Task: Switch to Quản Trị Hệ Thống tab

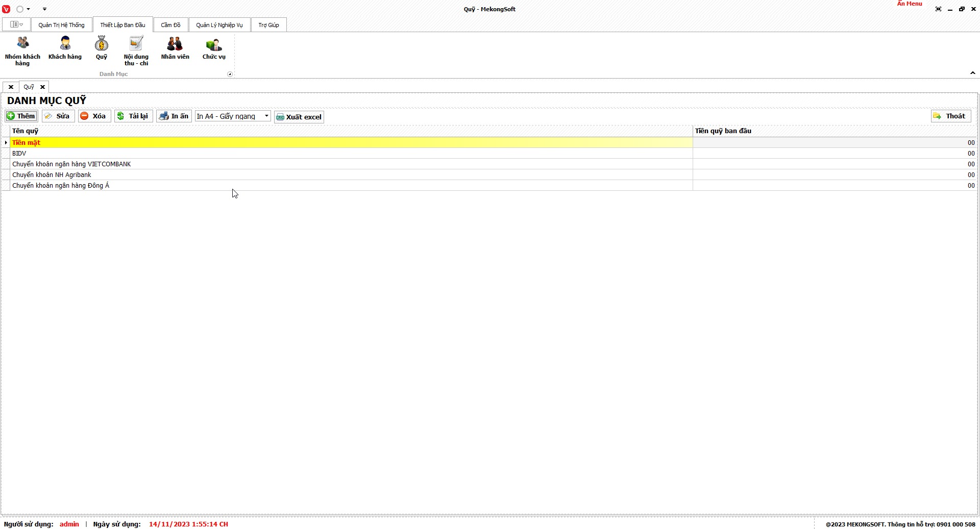Action: coord(61,25)
